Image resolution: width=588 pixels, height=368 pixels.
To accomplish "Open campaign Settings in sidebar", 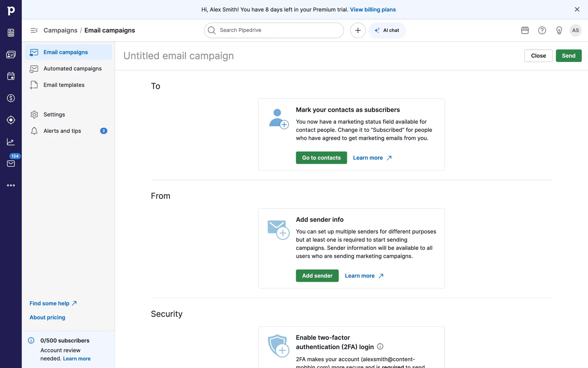I will (x=54, y=114).
